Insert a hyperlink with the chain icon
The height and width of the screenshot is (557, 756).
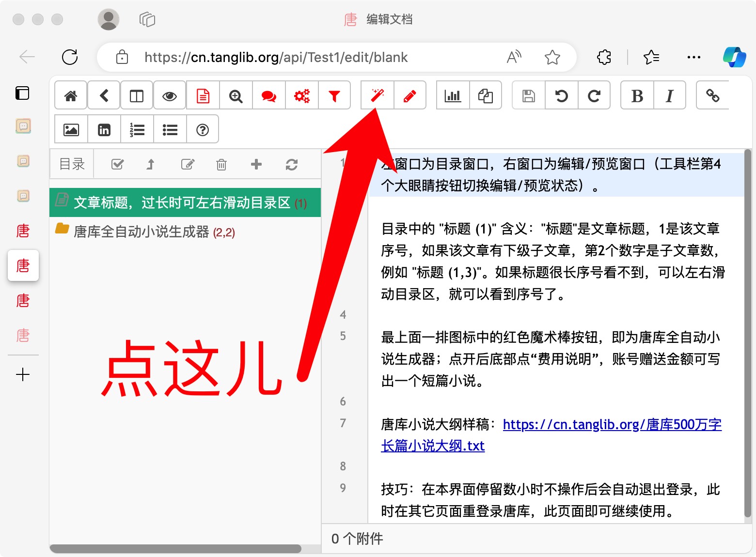pyautogui.click(x=712, y=95)
